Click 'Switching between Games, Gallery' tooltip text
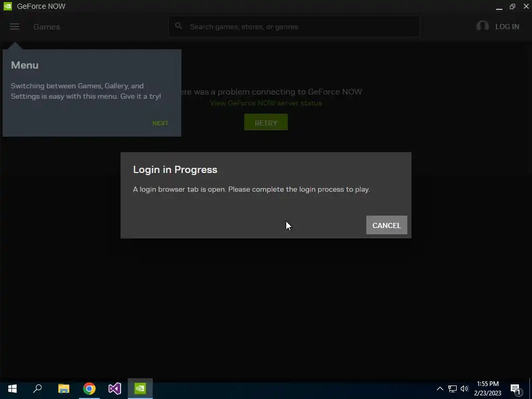This screenshot has height=399, width=532. coord(86,91)
